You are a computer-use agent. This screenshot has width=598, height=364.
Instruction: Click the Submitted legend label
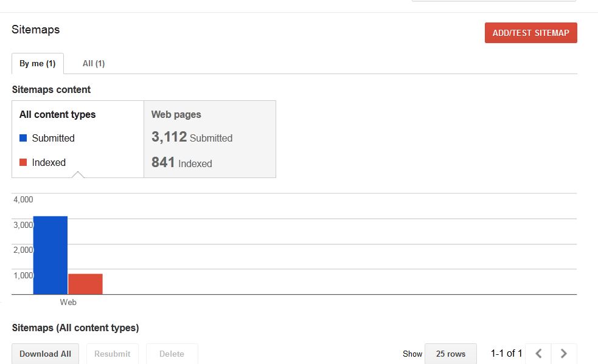(53, 138)
